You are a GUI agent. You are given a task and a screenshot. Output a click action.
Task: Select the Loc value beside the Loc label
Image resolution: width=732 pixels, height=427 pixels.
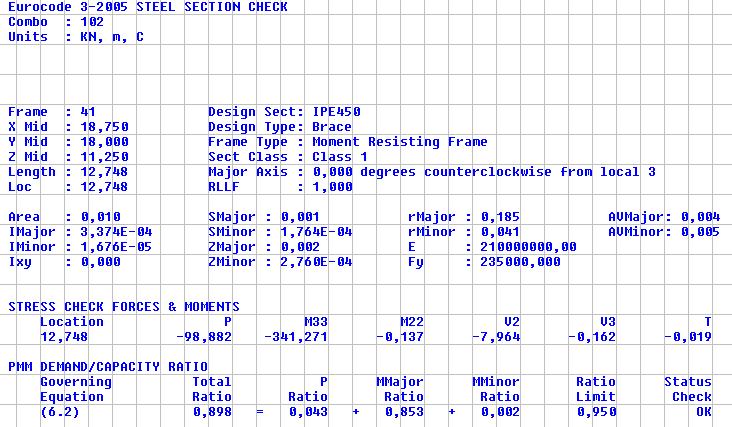point(105,187)
